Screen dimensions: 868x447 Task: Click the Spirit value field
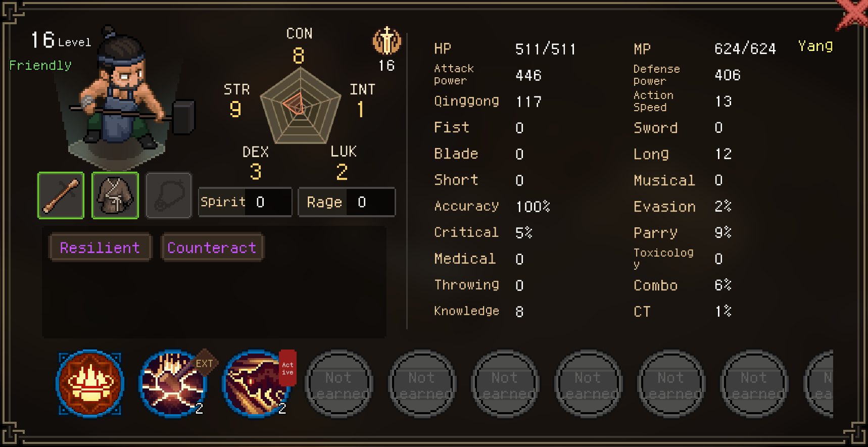(245, 202)
